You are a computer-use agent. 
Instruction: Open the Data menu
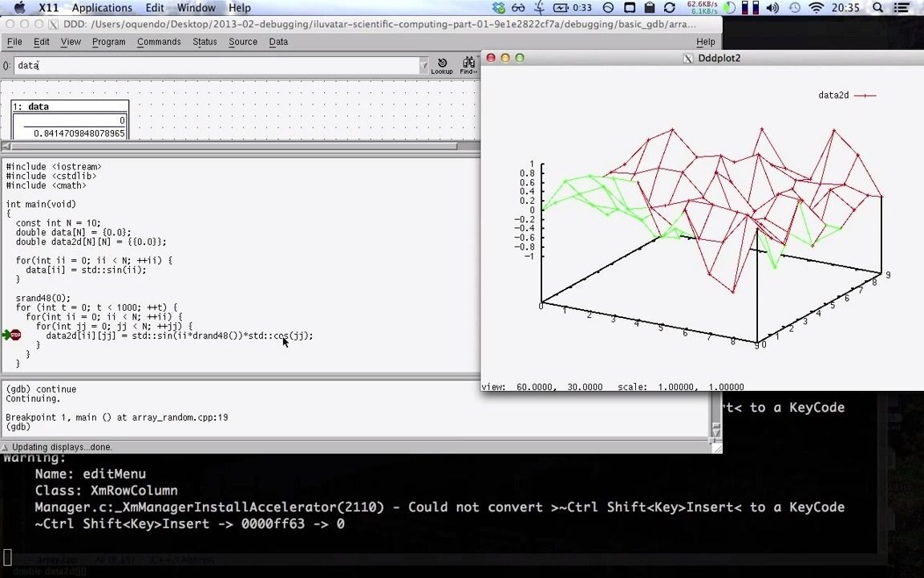278,42
